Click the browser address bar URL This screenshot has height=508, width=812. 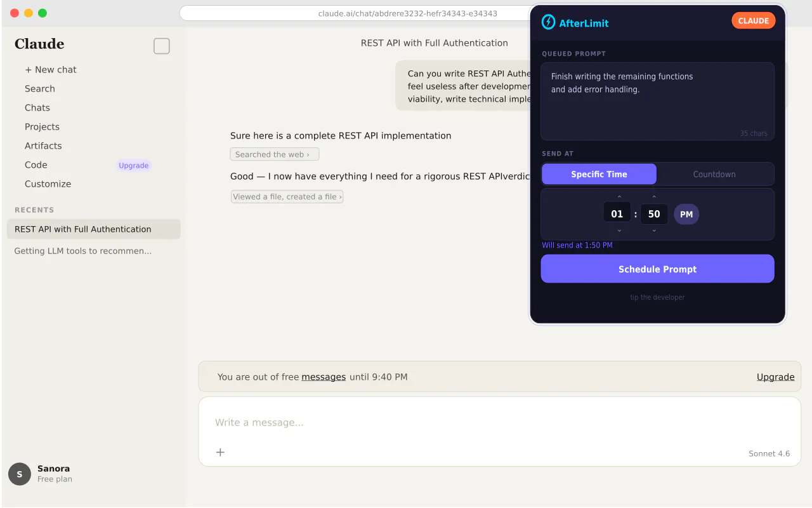coord(407,13)
